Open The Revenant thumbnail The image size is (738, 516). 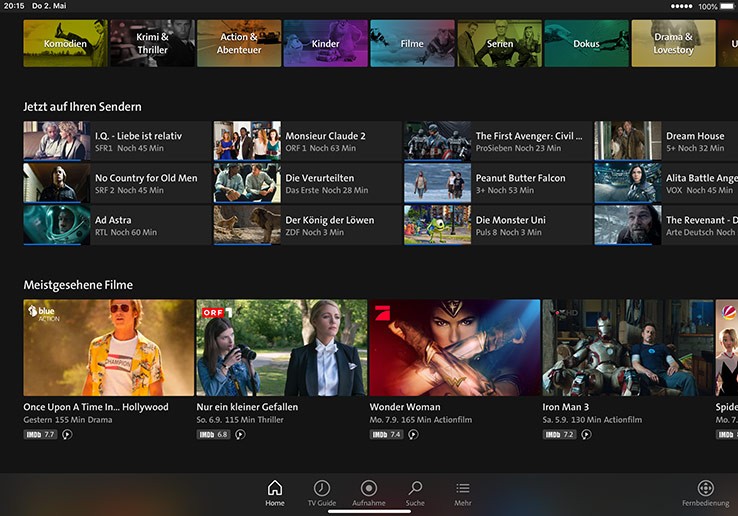pyautogui.click(x=628, y=225)
